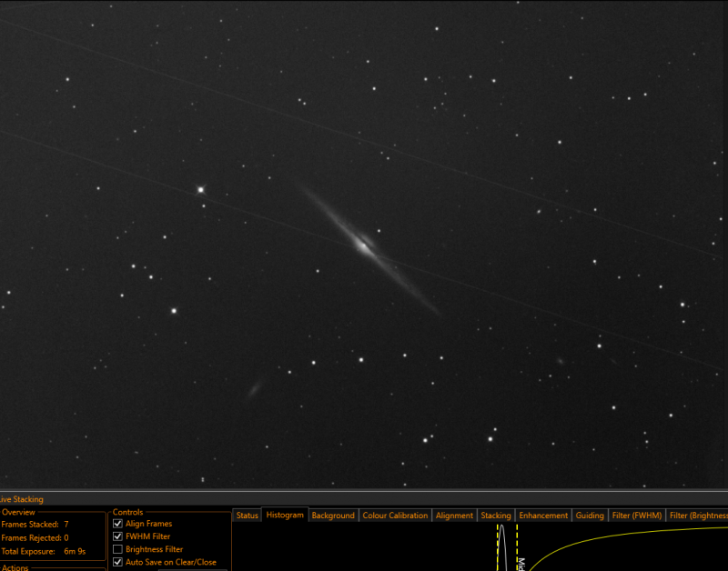The image size is (728, 571).
Task: Enable the Brightness Filter checkbox
Action: 118,549
